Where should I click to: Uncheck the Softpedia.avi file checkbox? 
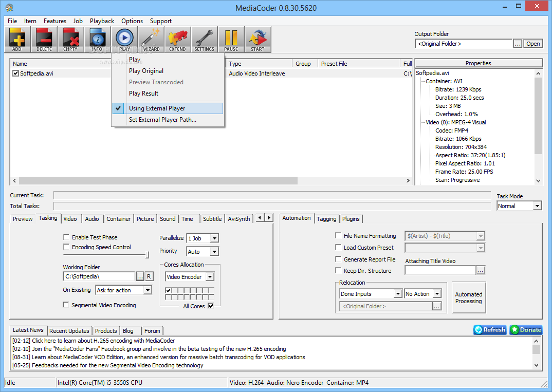click(15, 73)
